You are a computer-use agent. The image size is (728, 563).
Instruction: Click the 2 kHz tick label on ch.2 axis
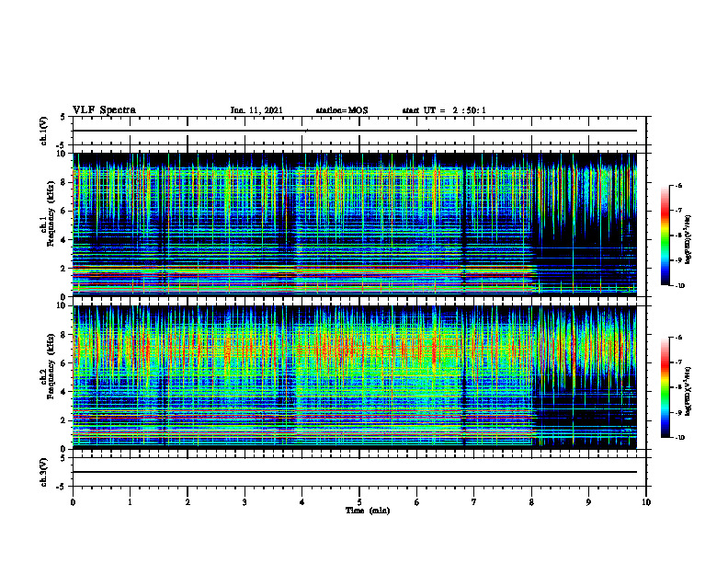pos(63,420)
